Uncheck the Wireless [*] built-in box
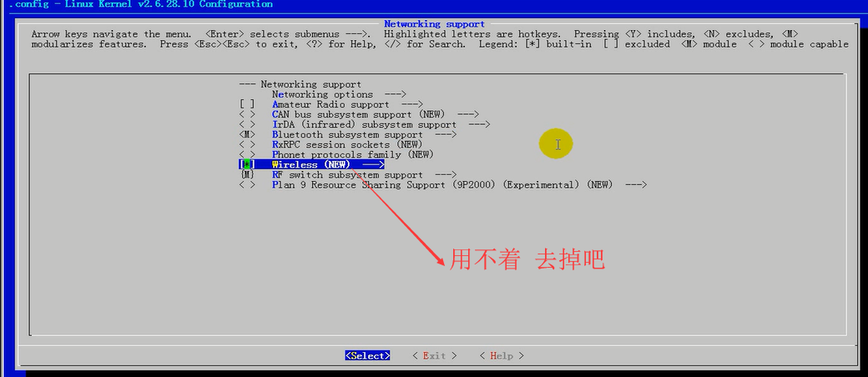The image size is (868, 377). [x=247, y=164]
